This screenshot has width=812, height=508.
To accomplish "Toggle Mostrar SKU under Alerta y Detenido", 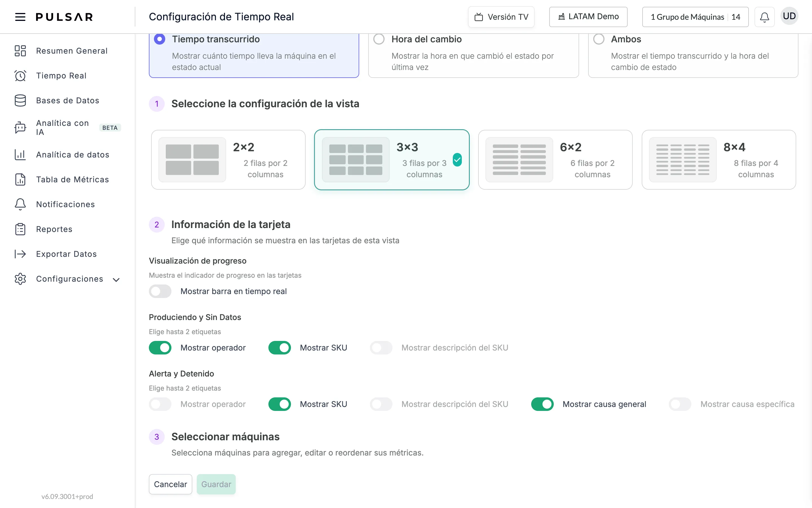I will click(x=279, y=404).
